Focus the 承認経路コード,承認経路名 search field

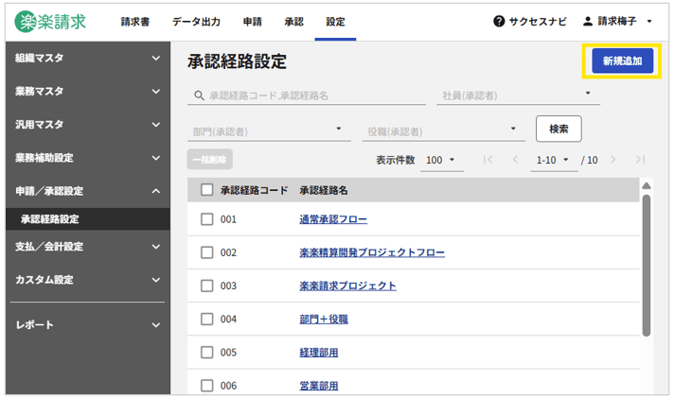tap(306, 95)
